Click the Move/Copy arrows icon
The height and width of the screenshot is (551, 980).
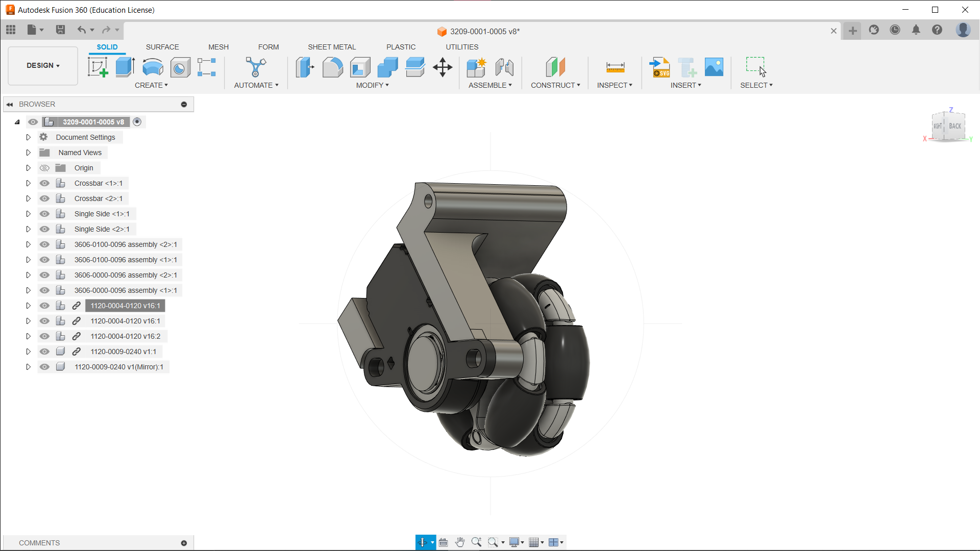443,67
